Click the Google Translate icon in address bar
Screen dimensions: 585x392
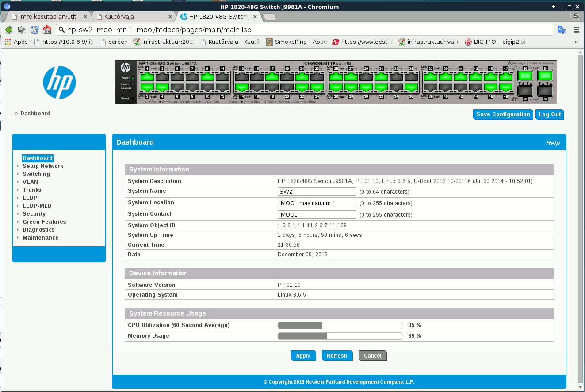(x=562, y=30)
